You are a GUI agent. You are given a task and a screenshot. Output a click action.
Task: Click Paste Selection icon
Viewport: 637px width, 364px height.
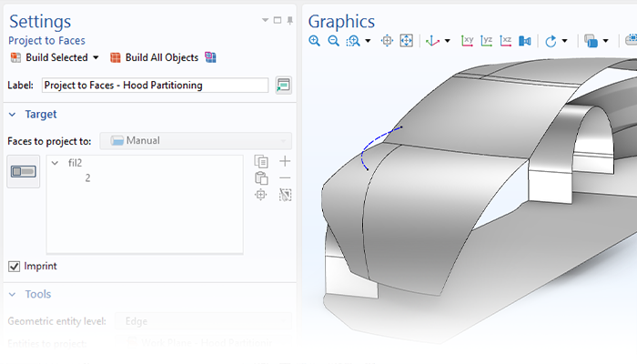[261, 178]
